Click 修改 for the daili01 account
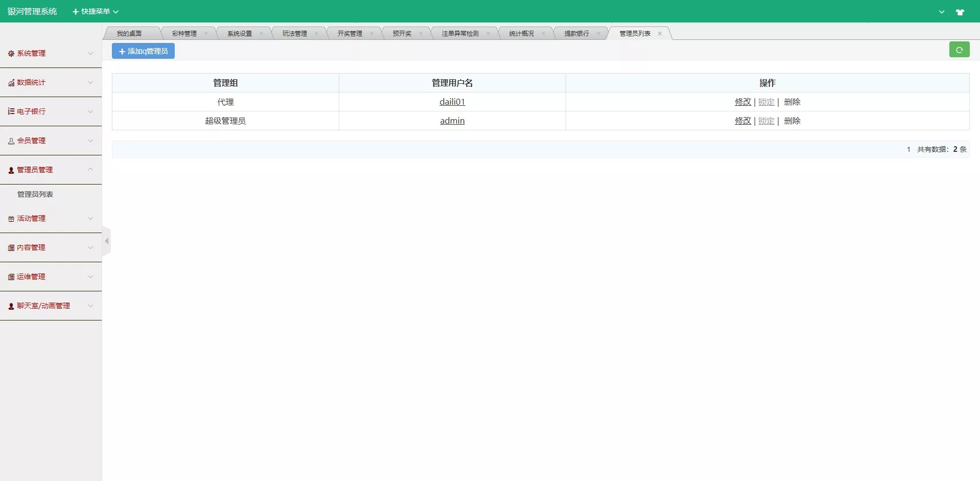The image size is (980, 481). [x=742, y=102]
